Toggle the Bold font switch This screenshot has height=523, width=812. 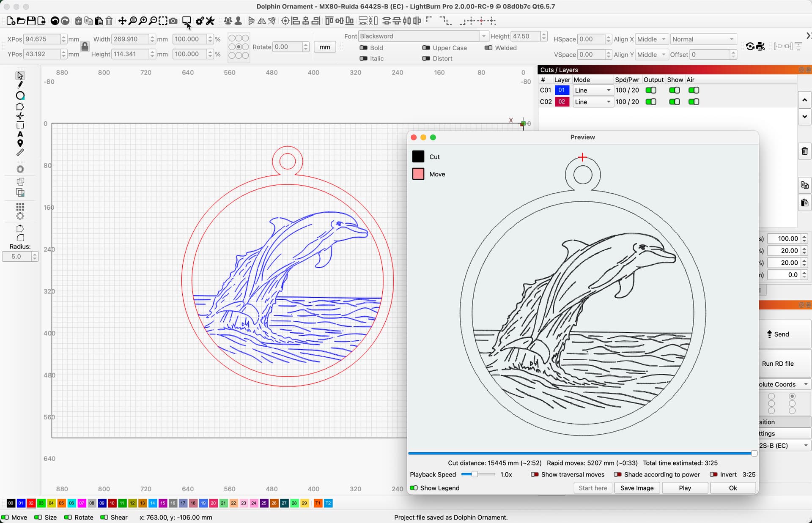(363, 48)
